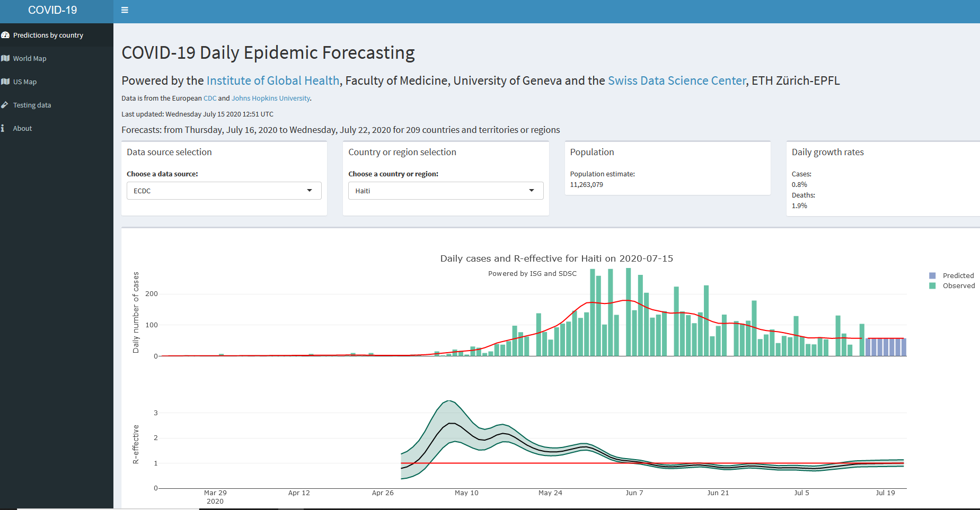Click the About info icon
Viewport: 980px width, 510px height.
(x=4, y=128)
